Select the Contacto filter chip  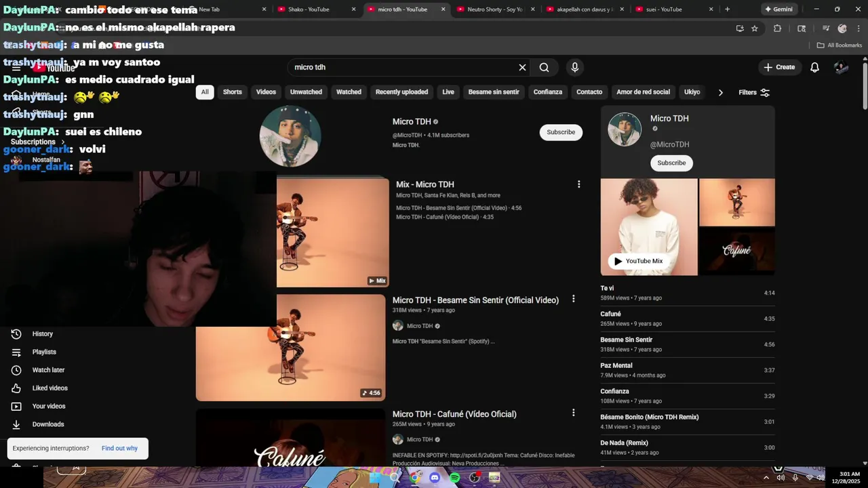[x=589, y=92]
